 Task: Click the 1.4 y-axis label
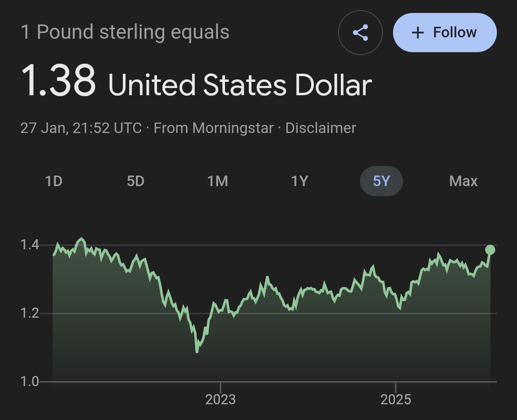click(x=29, y=245)
